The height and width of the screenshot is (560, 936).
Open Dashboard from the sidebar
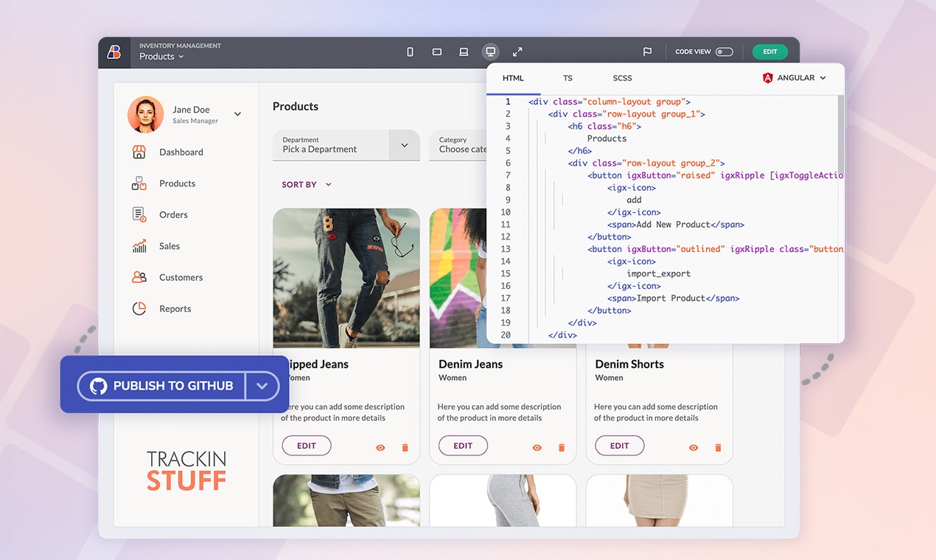[181, 152]
